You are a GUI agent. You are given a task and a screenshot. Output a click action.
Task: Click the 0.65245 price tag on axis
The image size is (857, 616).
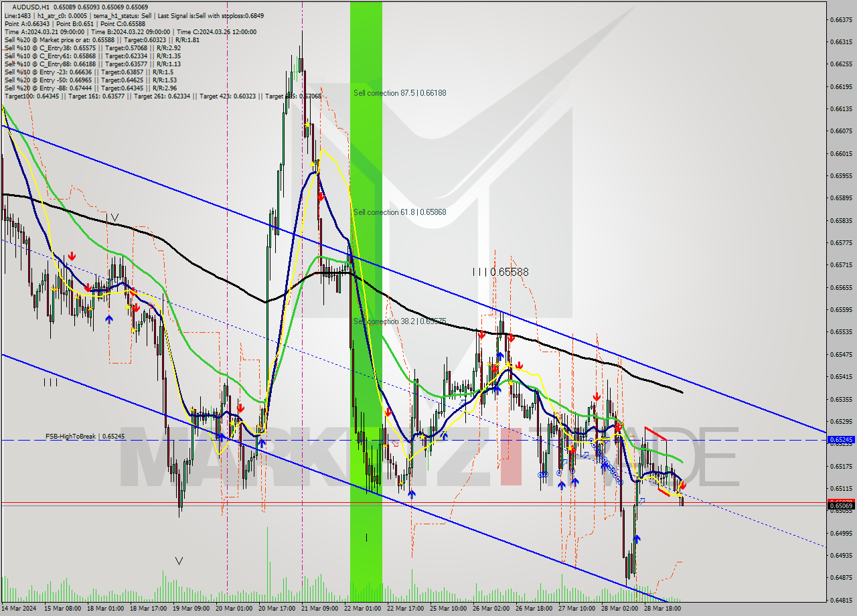pyautogui.click(x=842, y=440)
